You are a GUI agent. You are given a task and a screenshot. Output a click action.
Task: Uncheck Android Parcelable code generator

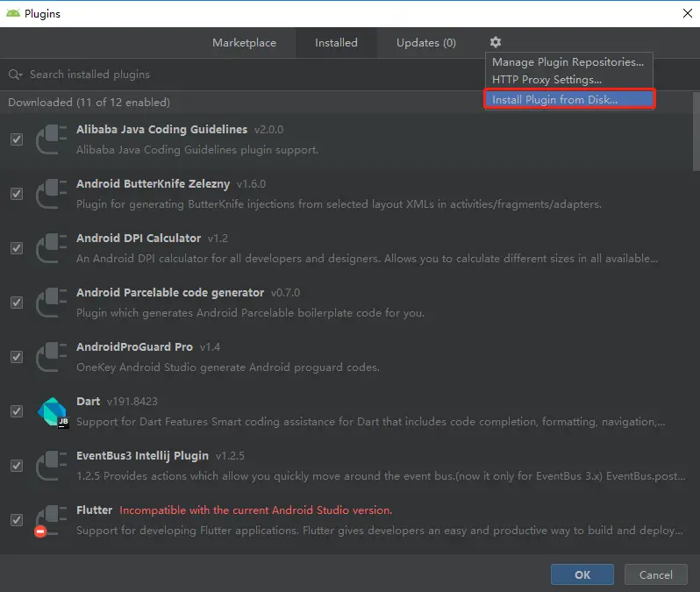17,303
